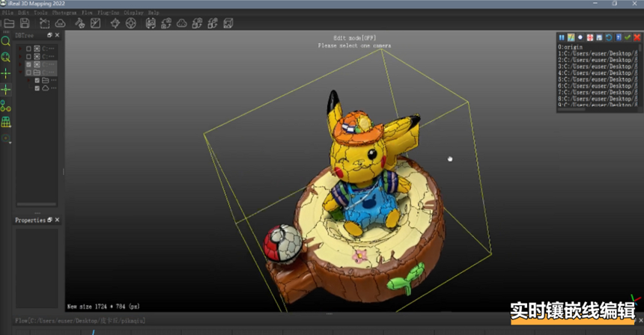644x335 pixels.
Task: Select the dim circular sidebar tool at bottom
Action: [6, 138]
